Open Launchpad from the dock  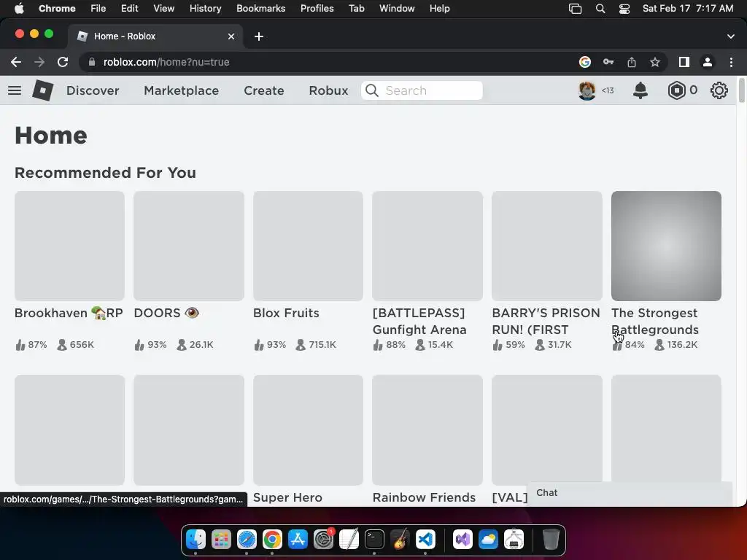tap(221, 540)
